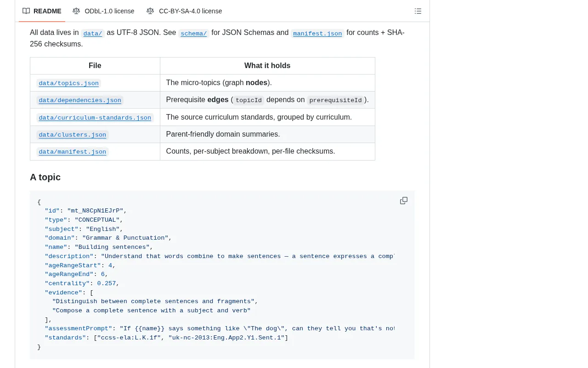
Task: Open data/manifest.json table link
Action: click(x=73, y=152)
